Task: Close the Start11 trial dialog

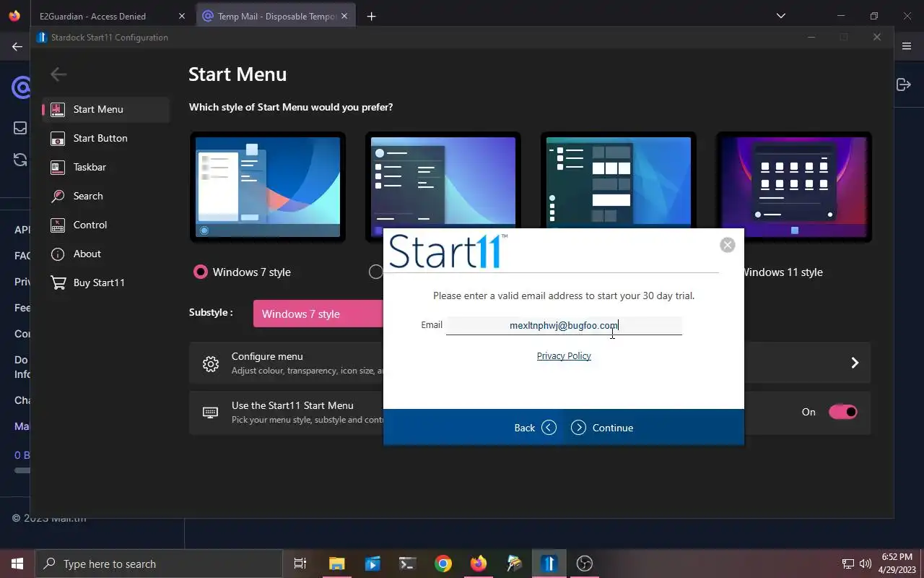Action: click(x=728, y=245)
